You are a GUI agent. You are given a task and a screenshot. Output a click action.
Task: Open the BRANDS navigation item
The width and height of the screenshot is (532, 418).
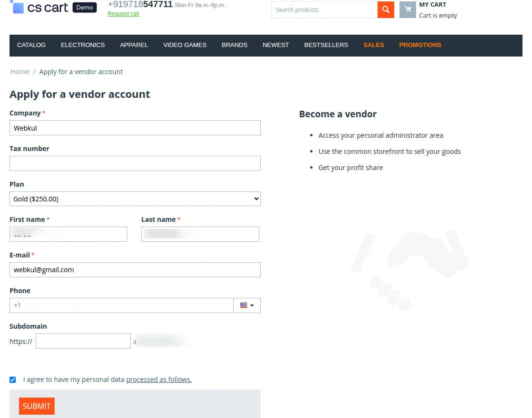(x=234, y=45)
